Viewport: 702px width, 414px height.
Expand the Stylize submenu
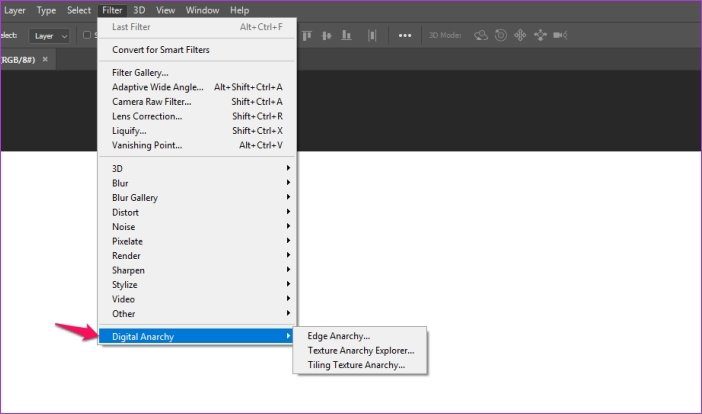197,285
